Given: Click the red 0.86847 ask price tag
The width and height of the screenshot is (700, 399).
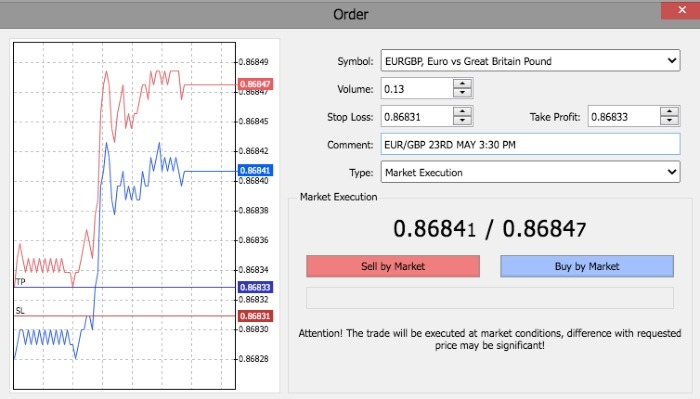Looking at the screenshot, I should (255, 84).
